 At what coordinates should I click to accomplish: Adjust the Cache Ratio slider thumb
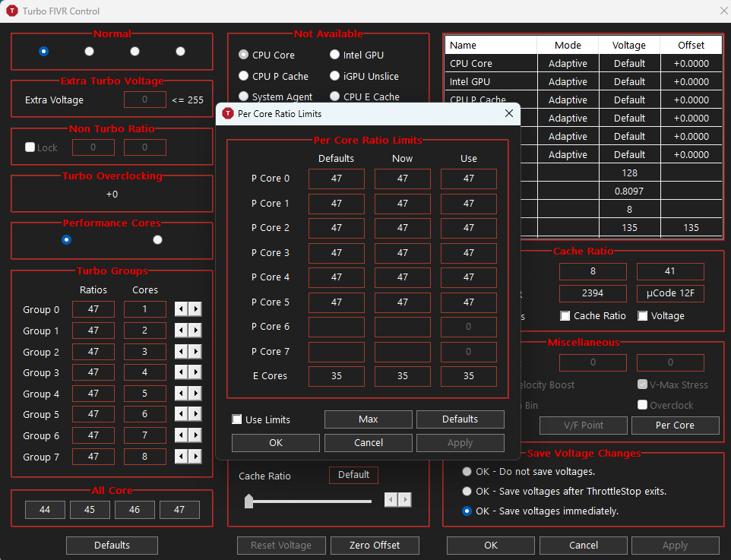click(x=249, y=501)
